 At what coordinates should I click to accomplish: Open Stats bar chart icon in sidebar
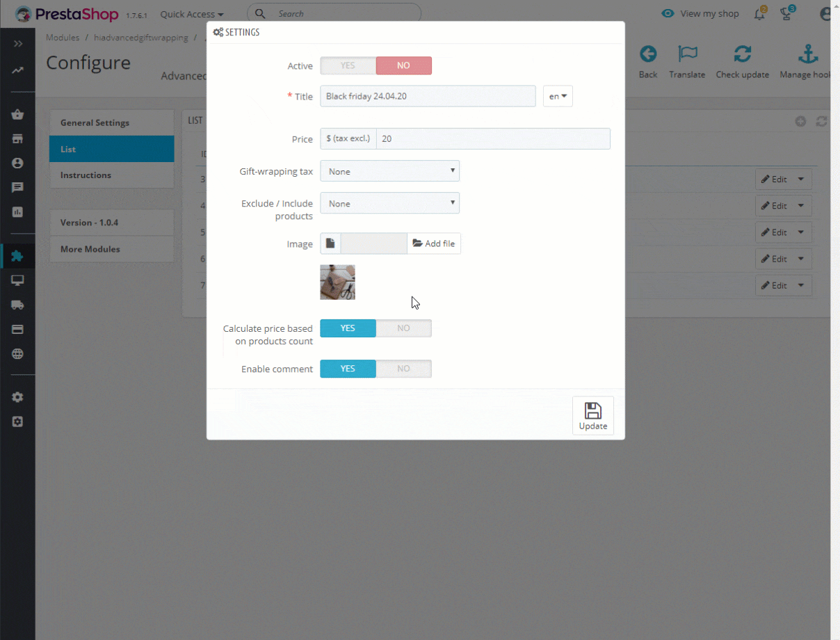coord(17,211)
